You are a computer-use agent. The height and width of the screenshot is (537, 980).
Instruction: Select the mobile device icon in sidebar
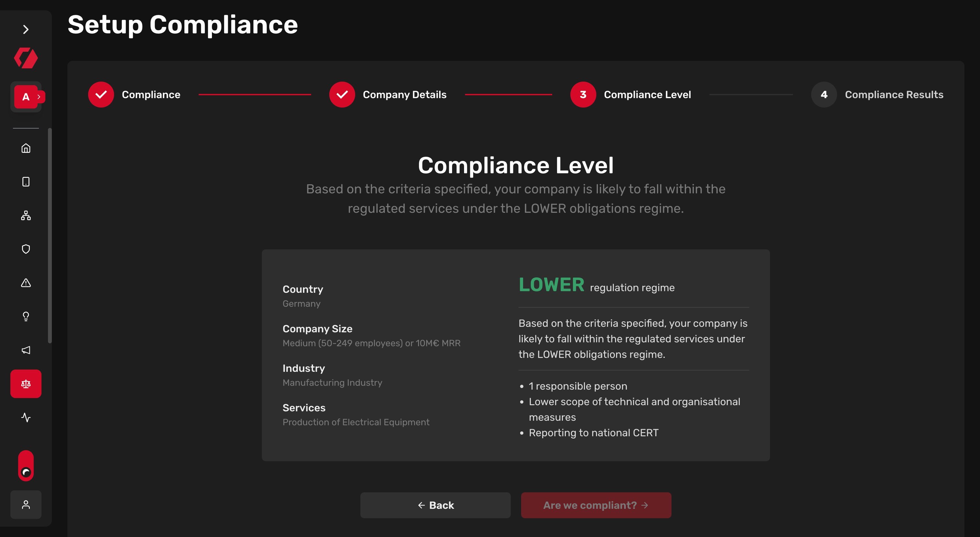tap(26, 182)
